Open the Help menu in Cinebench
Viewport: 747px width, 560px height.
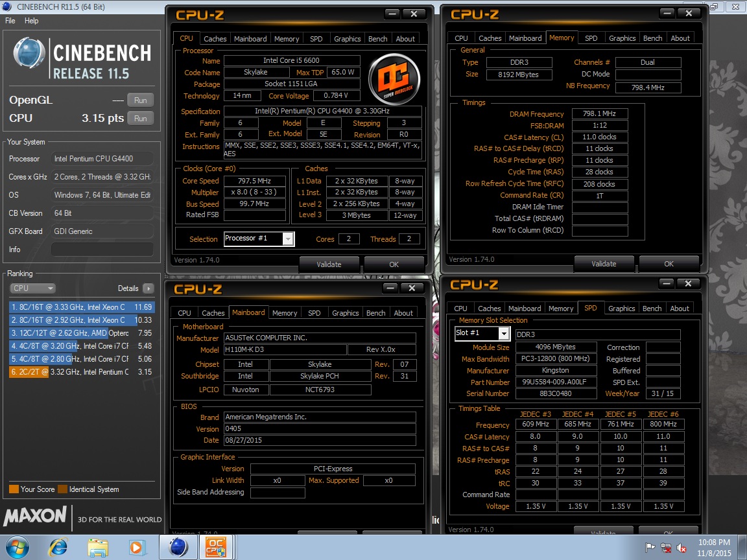click(x=31, y=21)
